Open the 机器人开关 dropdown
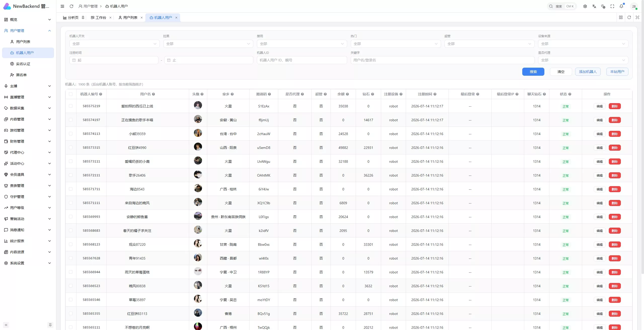The width and height of the screenshot is (644, 330). (114, 44)
